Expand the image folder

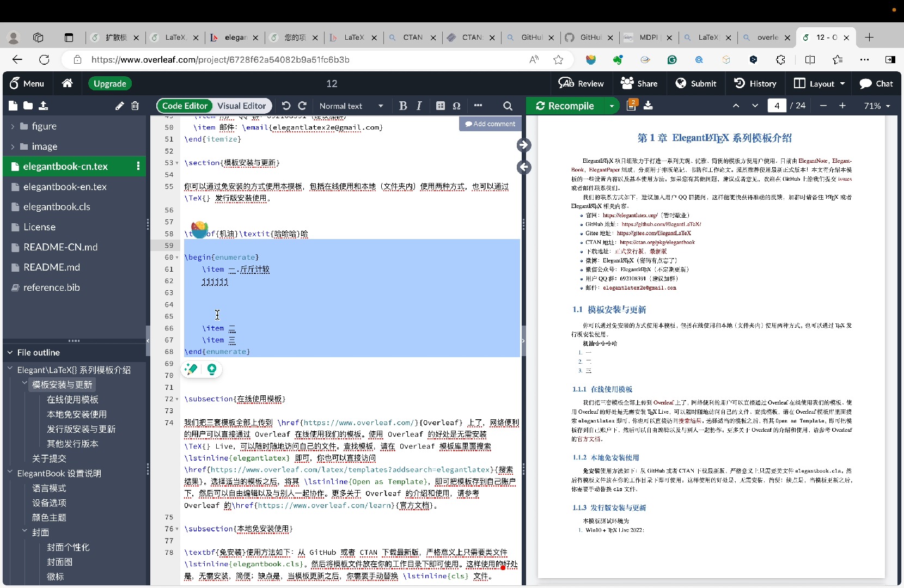click(13, 146)
